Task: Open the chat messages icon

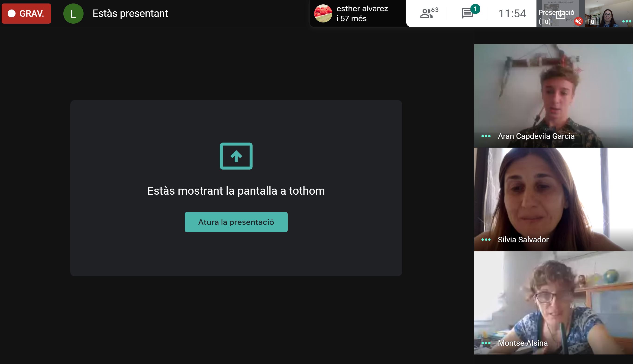Action: 467,13
